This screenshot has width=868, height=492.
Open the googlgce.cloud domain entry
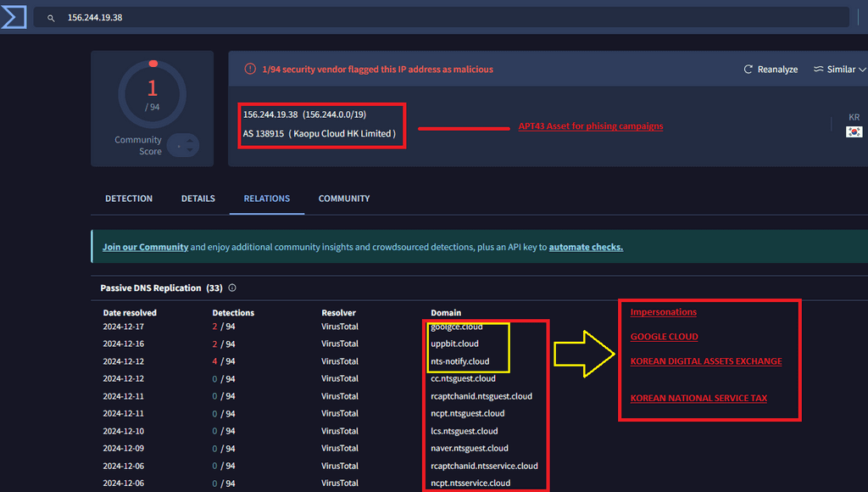[457, 327]
